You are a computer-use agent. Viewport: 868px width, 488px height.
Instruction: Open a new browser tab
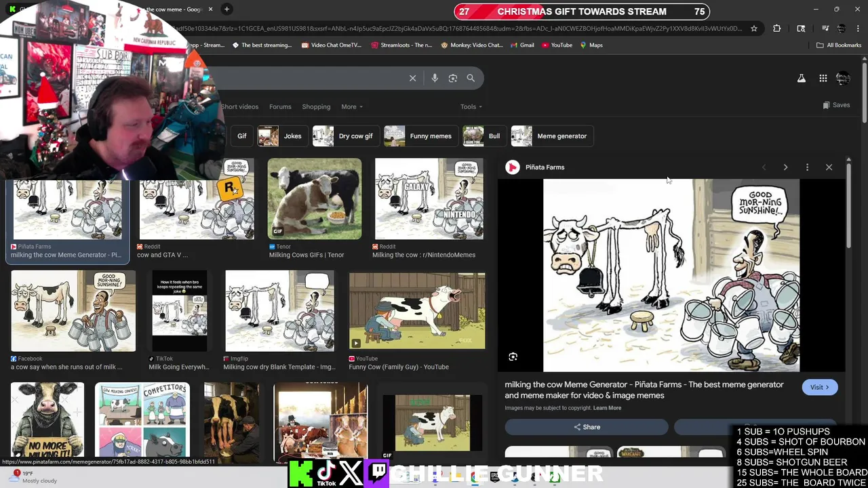click(x=226, y=9)
